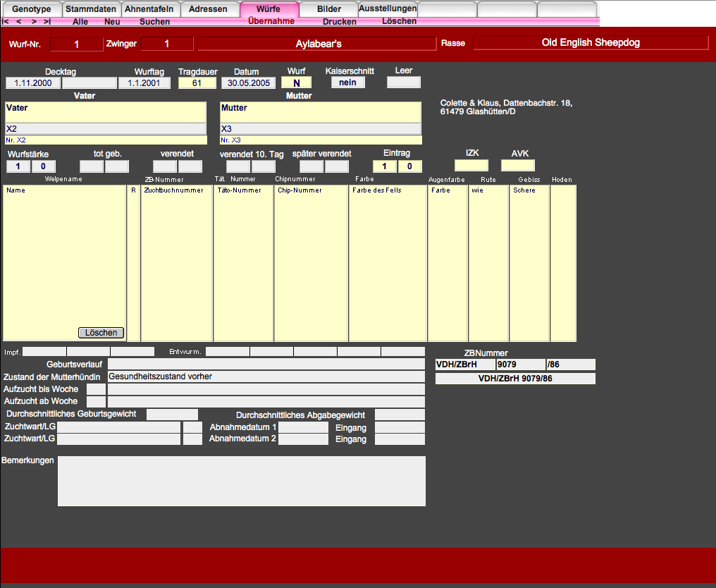716x588 pixels.
Task: Click the Bemerkungen text area
Action: [x=242, y=481]
